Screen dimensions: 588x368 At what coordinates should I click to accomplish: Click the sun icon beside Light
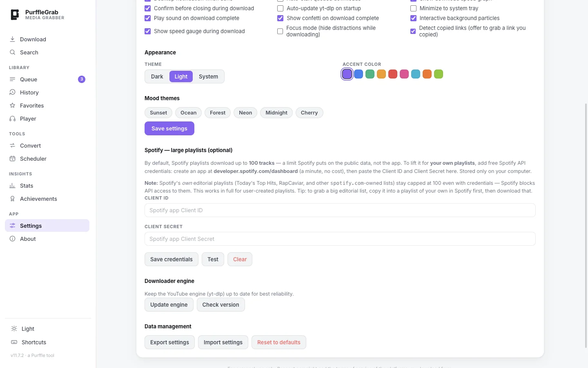point(14,329)
